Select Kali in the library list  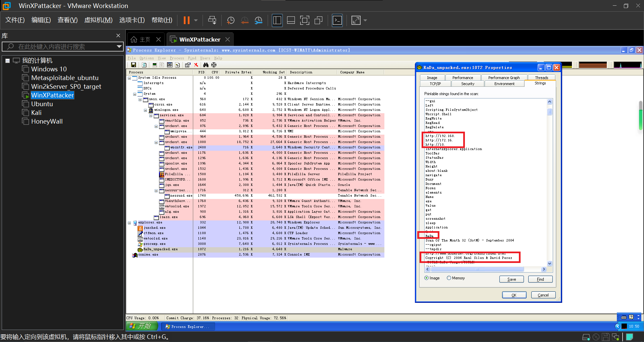click(36, 113)
